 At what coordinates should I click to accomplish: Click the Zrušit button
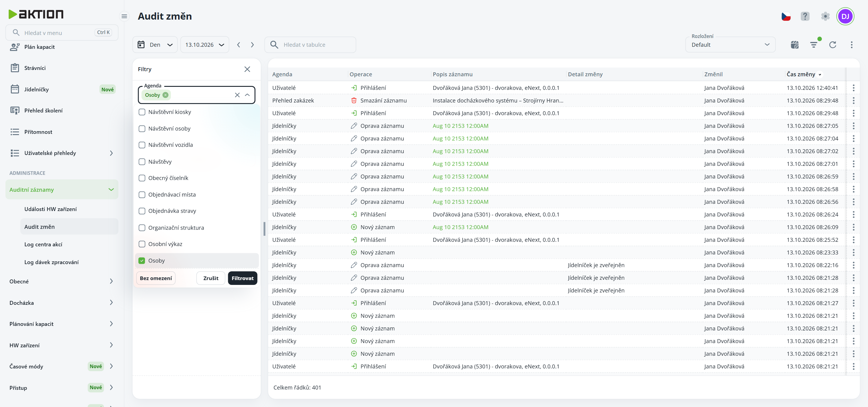211,278
